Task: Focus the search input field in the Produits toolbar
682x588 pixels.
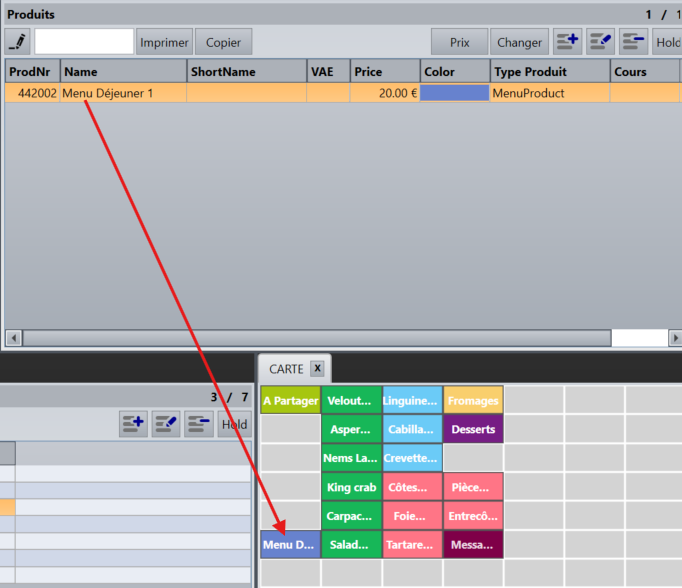Action: pos(84,42)
